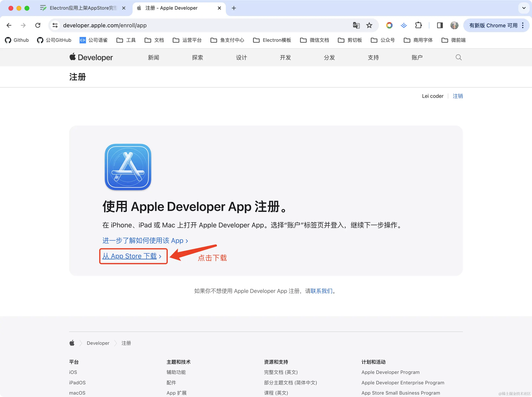Open the Apple Developer search magnifier
This screenshot has height=397, width=532.
(458, 57)
